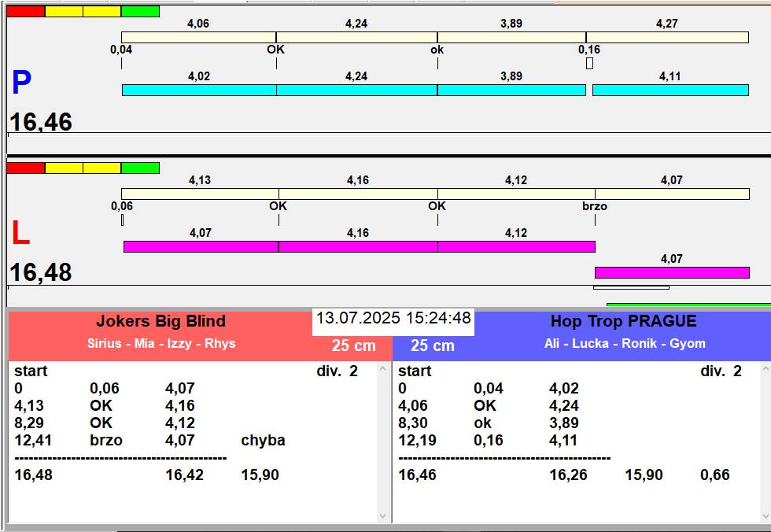Select the cyan 4,24 bar in lane P

click(x=357, y=90)
